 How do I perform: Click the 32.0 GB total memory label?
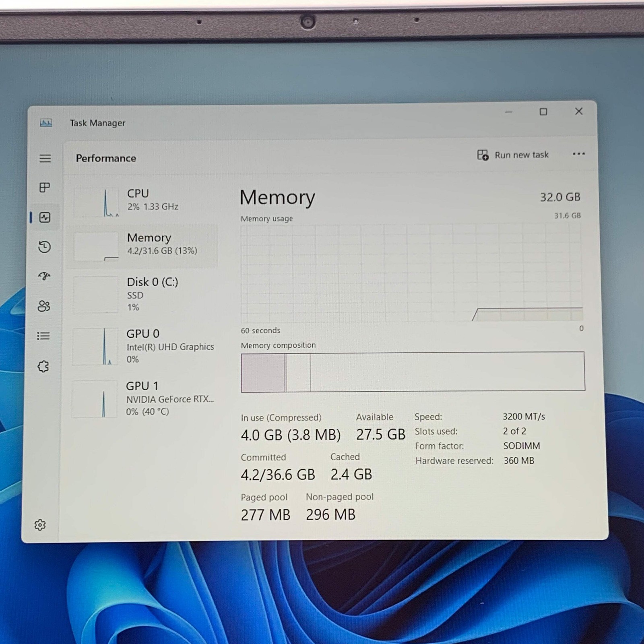(560, 197)
